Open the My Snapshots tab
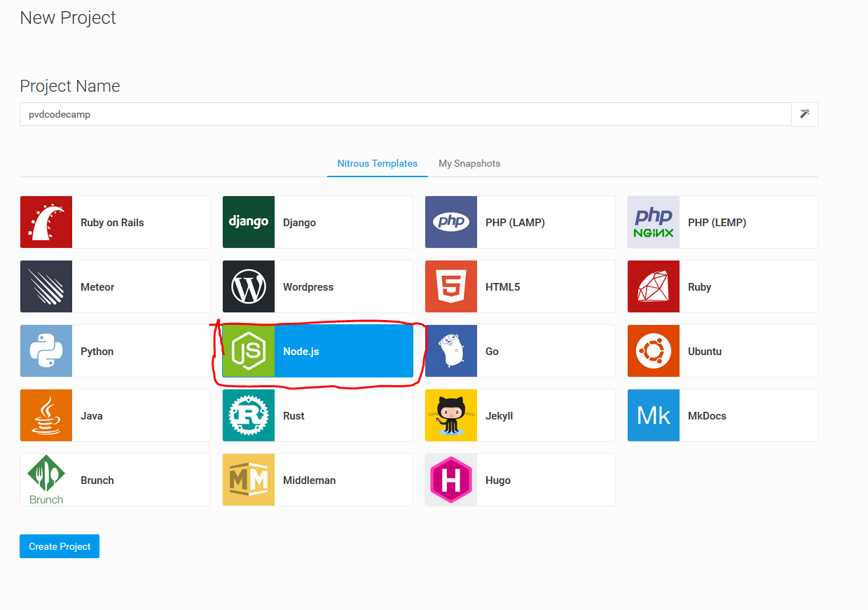Image resolution: width=868 pixels, height=610 pixels. click(x=469, y=163)
